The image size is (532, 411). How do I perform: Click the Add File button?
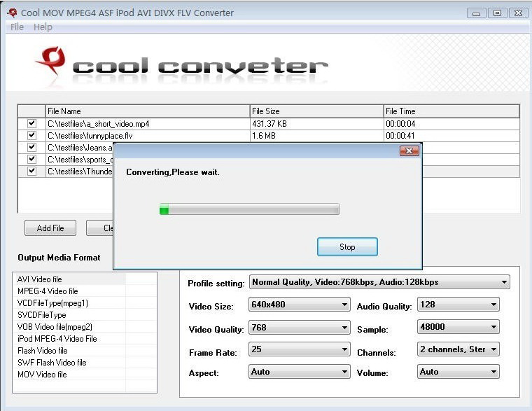coord(50,228)
